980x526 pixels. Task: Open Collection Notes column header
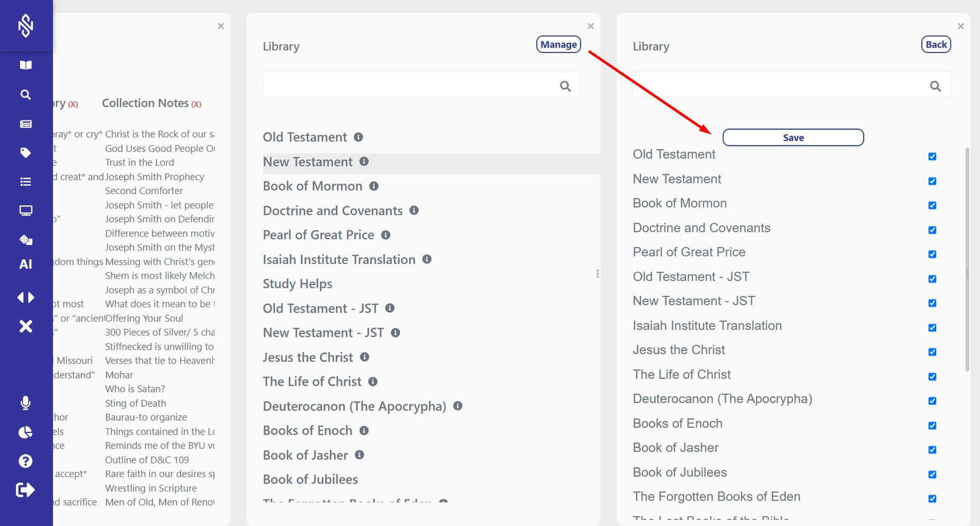pyautogui.click(x=145, y=103)
